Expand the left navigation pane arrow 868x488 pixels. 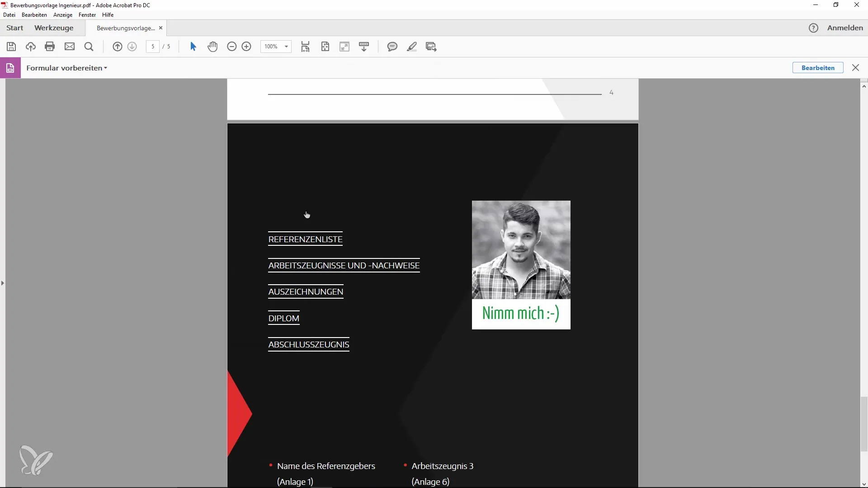click(3, 283)
